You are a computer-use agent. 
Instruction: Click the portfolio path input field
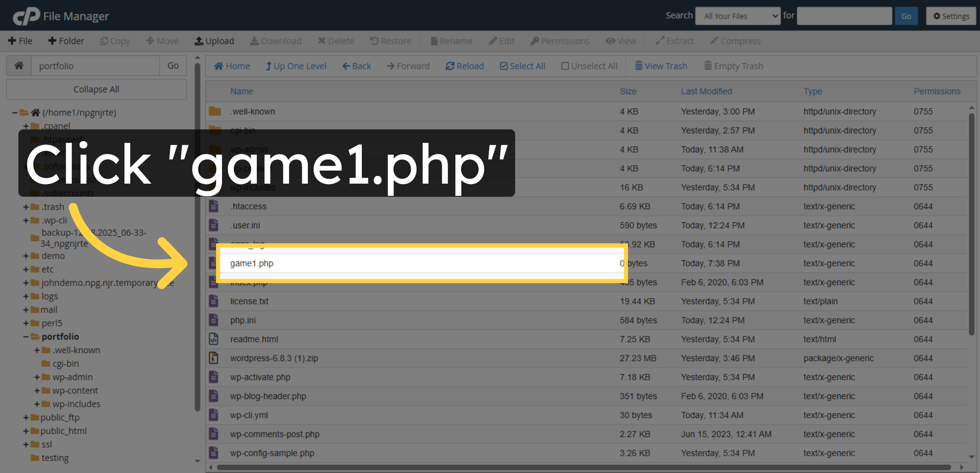point(96,66)
